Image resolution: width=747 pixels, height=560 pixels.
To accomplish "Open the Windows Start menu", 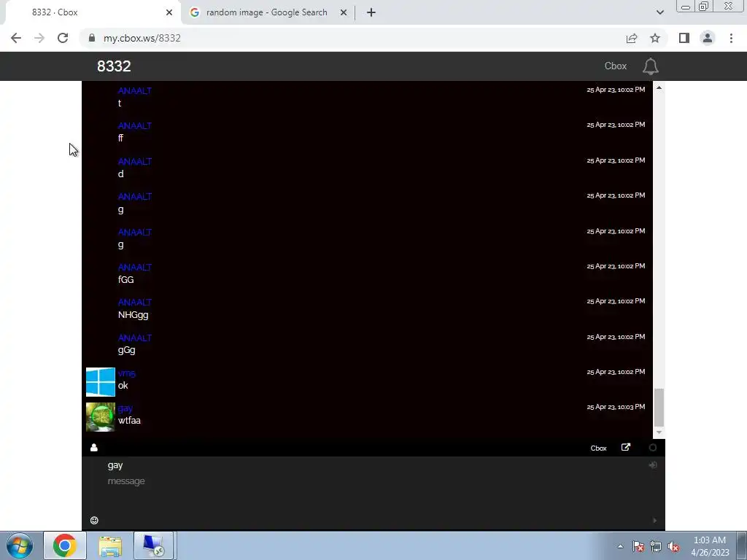I will coord(20,545).
